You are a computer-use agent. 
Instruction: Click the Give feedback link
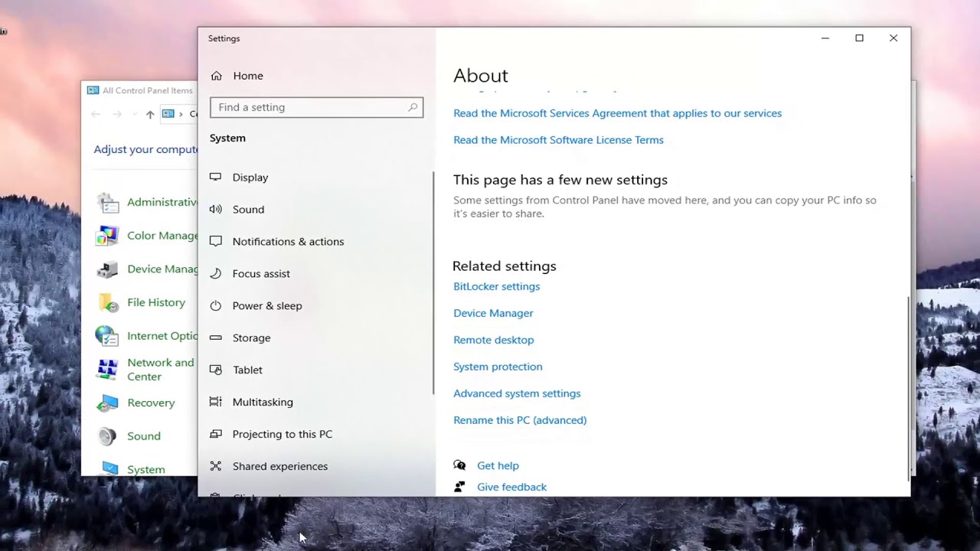point(511,487)
